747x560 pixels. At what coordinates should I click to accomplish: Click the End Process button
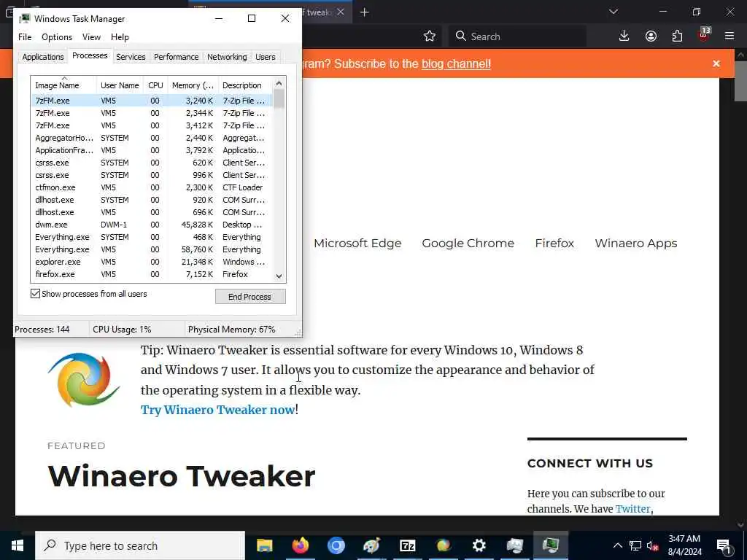pyautogui.click(x=250, y=297)
